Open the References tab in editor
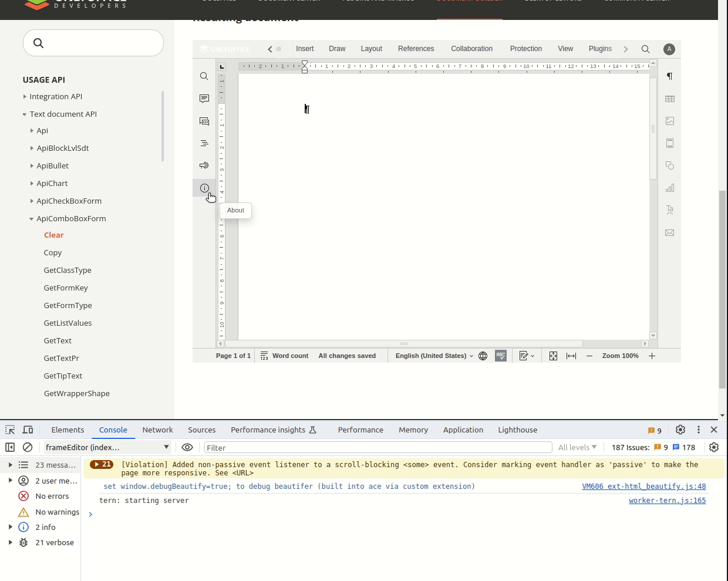The image size is (728, 581). pyautogui.click(x=416, y=49)
